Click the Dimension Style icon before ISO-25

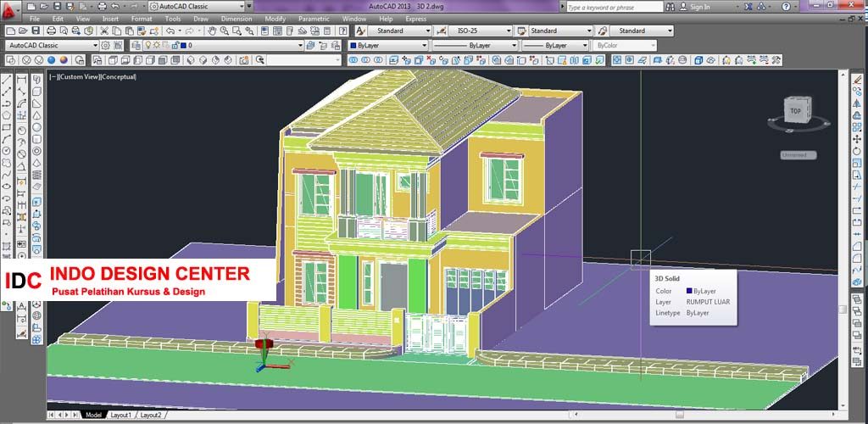[441, 31]
